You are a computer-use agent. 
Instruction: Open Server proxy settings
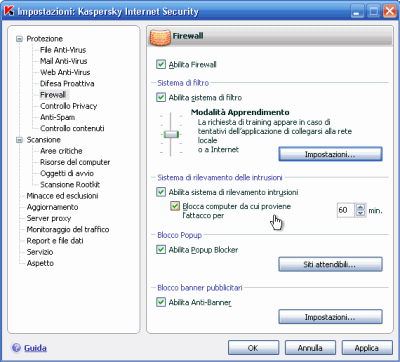(x=49, y=218)
